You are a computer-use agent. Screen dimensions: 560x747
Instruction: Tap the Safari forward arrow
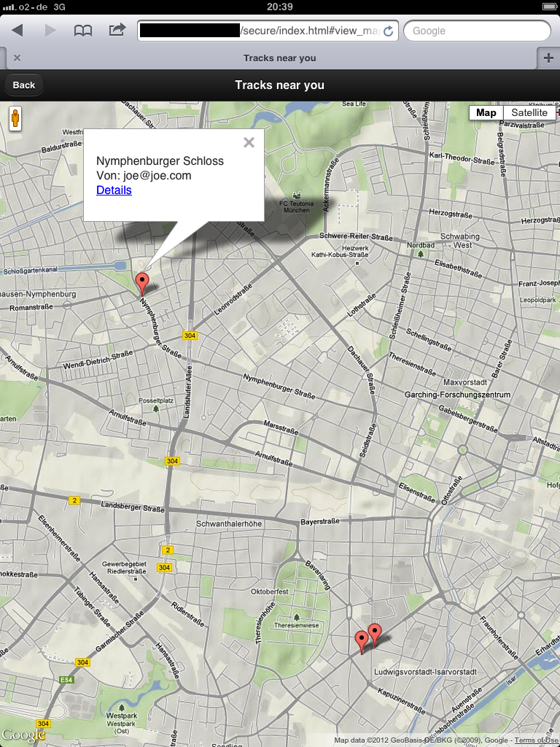pos(50,31)
